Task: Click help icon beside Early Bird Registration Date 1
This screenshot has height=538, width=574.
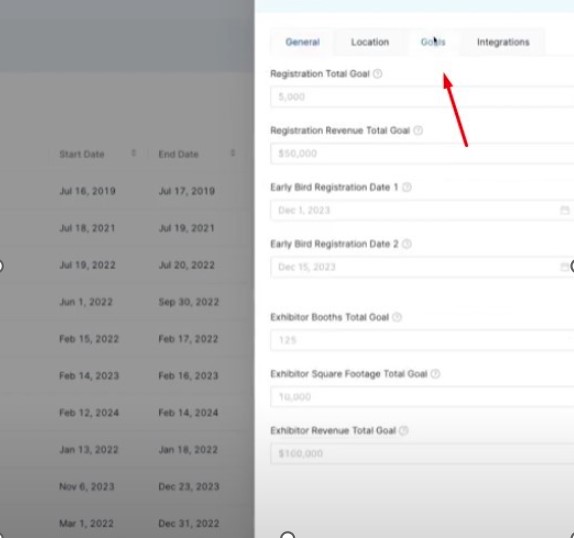Action: click(x=407, y=187)
